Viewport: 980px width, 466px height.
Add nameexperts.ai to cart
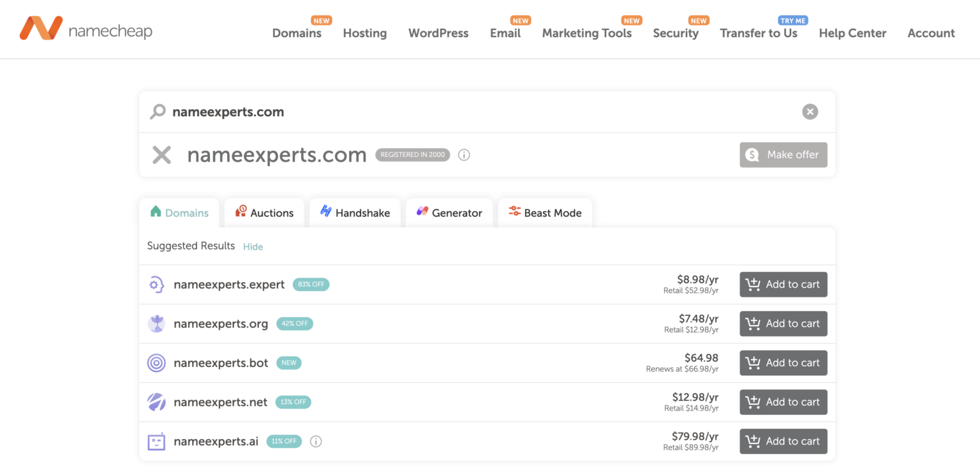point(783,441)
